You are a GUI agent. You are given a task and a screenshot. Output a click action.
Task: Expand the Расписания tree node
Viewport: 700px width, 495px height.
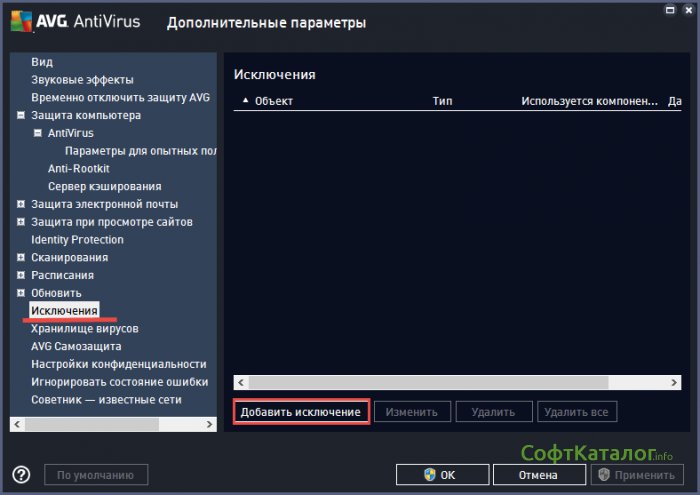[22, 275]
